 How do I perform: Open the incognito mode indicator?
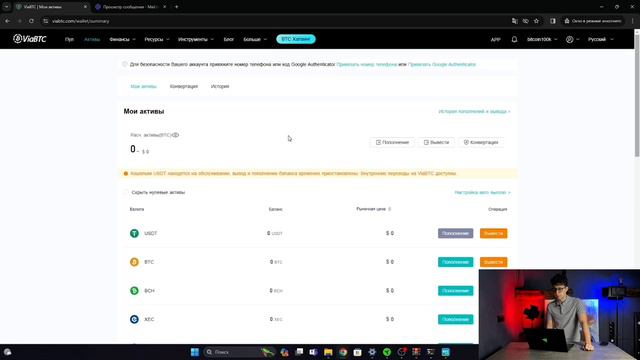pyautogui.click(x=593, y=21)
